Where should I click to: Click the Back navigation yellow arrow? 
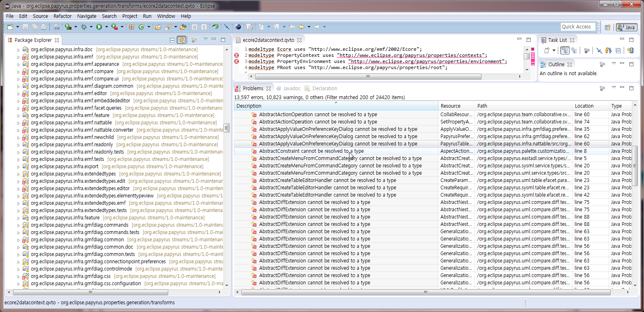[x=301, y=27]
